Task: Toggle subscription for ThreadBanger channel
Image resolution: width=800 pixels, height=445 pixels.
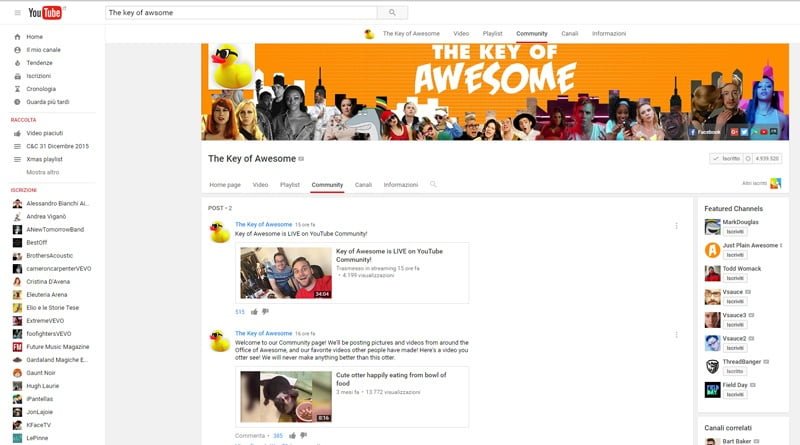Action: pos(735,372)
